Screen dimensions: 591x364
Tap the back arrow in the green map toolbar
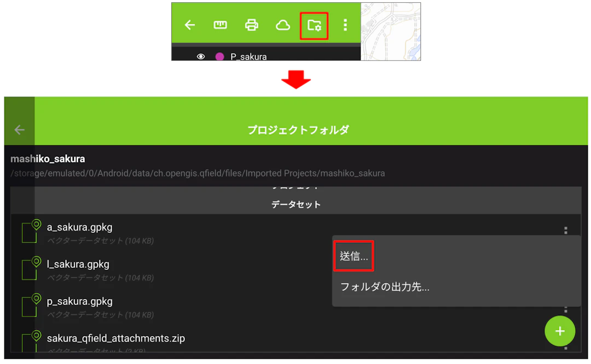point(189,25)
